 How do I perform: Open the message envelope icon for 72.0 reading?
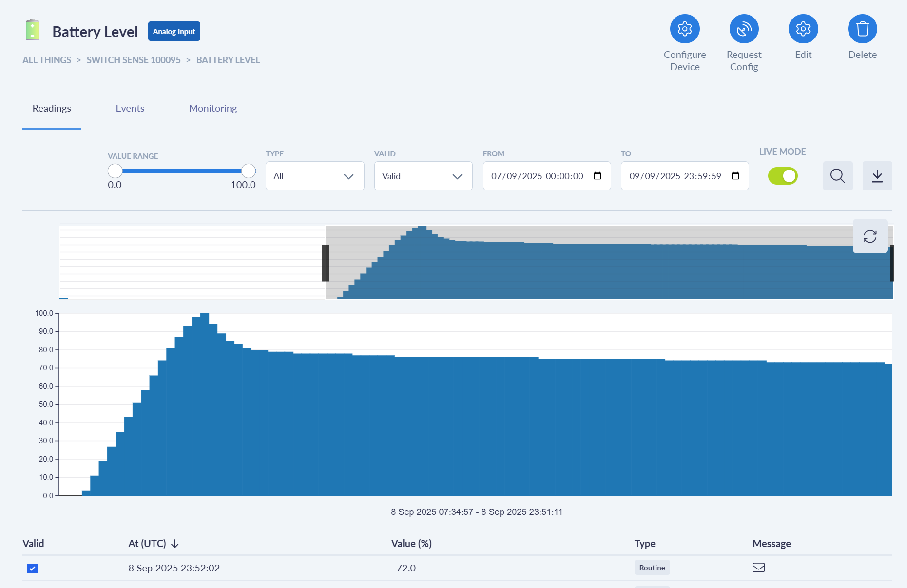[758, 568]
